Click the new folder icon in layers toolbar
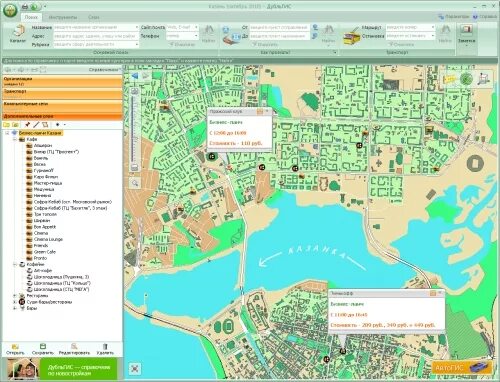This screenshot has width=500, height=382. click(6, 125)
